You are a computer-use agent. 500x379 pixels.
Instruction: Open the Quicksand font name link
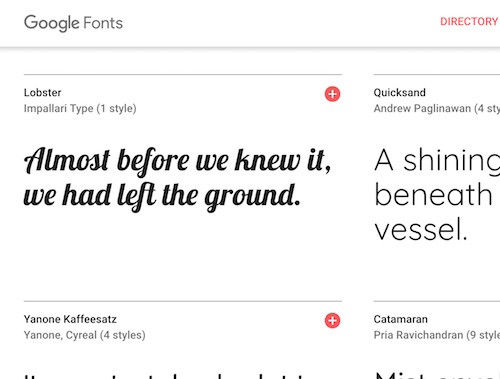tap(399, 93)
